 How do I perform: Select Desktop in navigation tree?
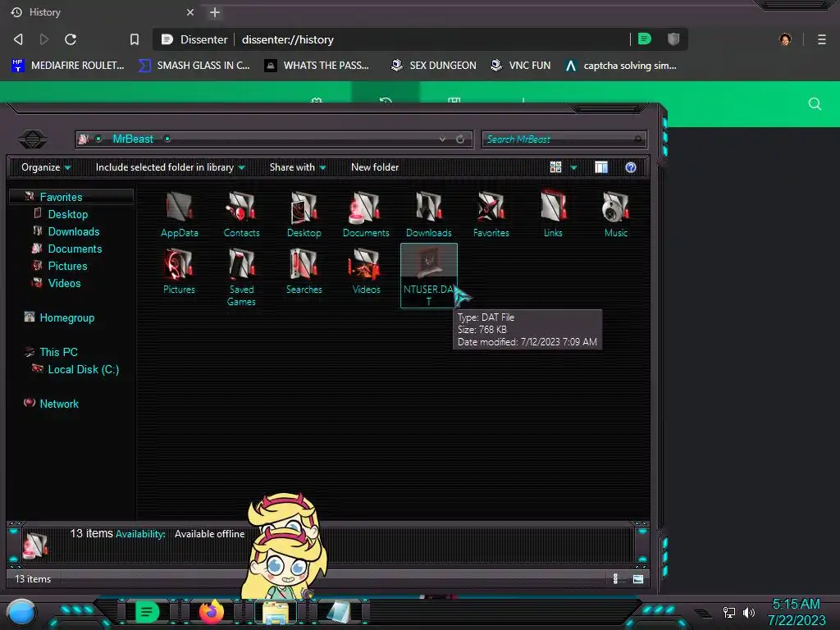[68, 214]
